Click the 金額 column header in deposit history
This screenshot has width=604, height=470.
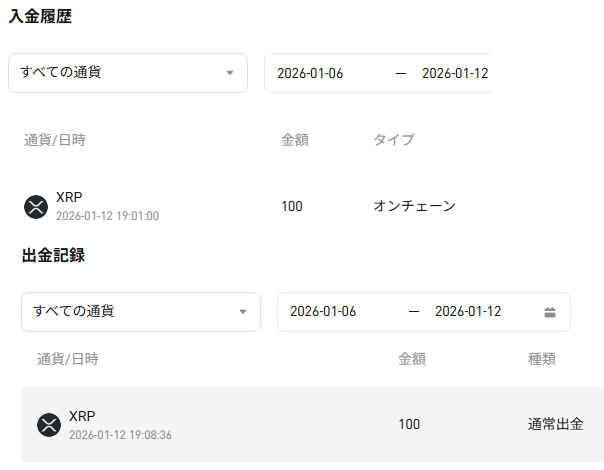(x=295, y=140)
